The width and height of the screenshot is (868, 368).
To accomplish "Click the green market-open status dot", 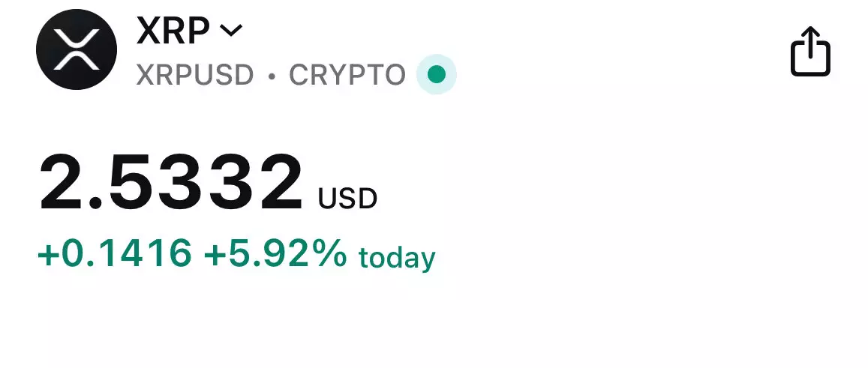I will (x=437, y=74).
